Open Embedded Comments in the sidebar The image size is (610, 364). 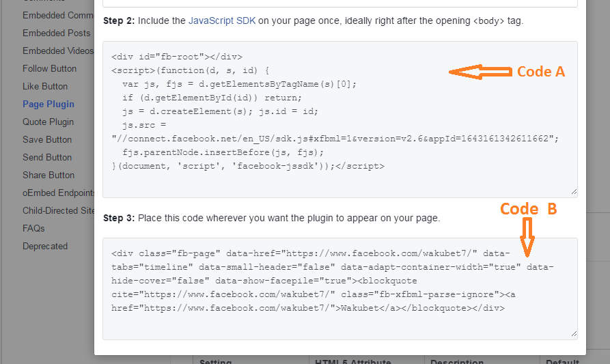coord(58,15)
